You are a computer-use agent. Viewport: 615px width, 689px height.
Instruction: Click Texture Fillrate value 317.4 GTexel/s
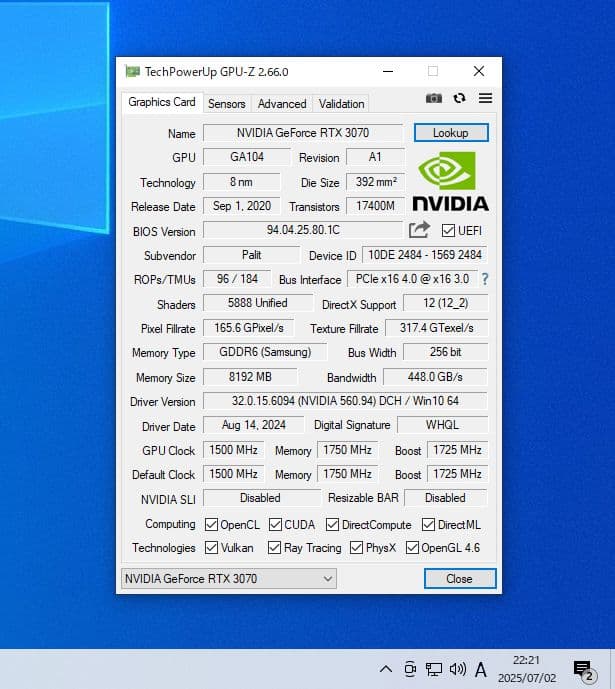coord(436,328)
